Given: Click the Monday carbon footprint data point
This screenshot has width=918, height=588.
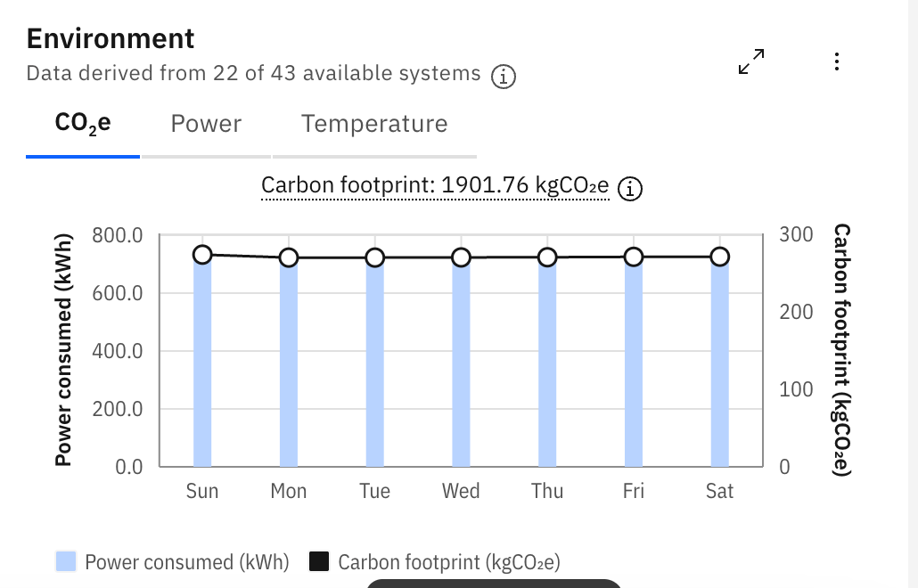Looking at the screenshot, I should (x=289, y=257).
